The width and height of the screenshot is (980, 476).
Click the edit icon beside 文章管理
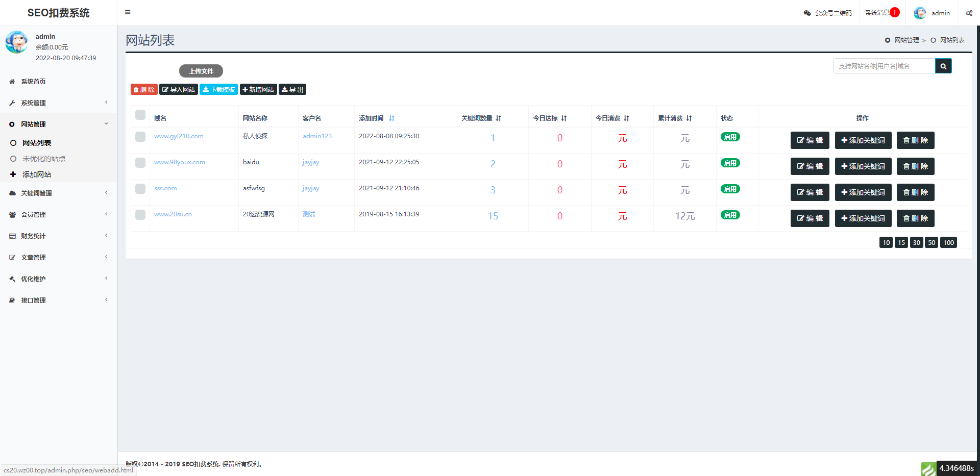tap(12, 257)
